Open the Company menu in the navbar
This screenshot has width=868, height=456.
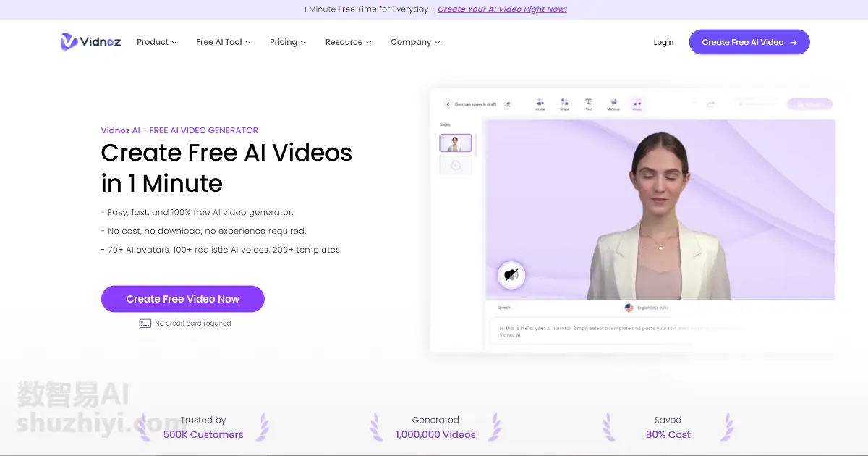415,42
